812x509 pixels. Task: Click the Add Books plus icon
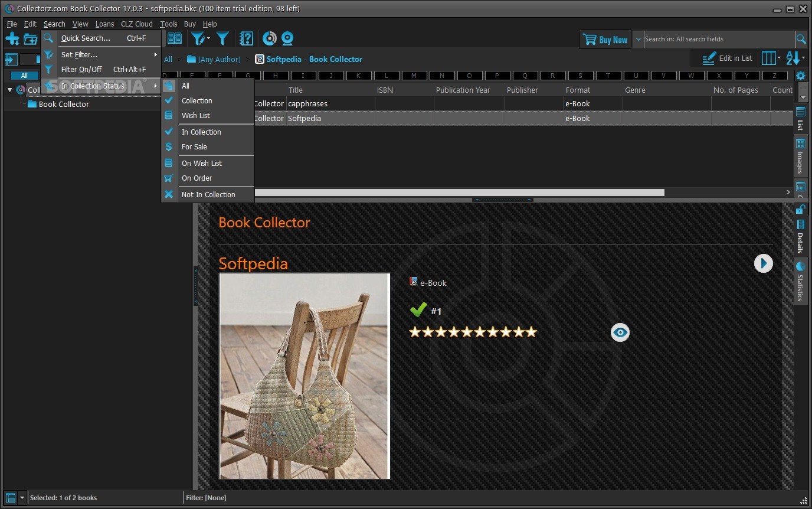coord(12,39)
